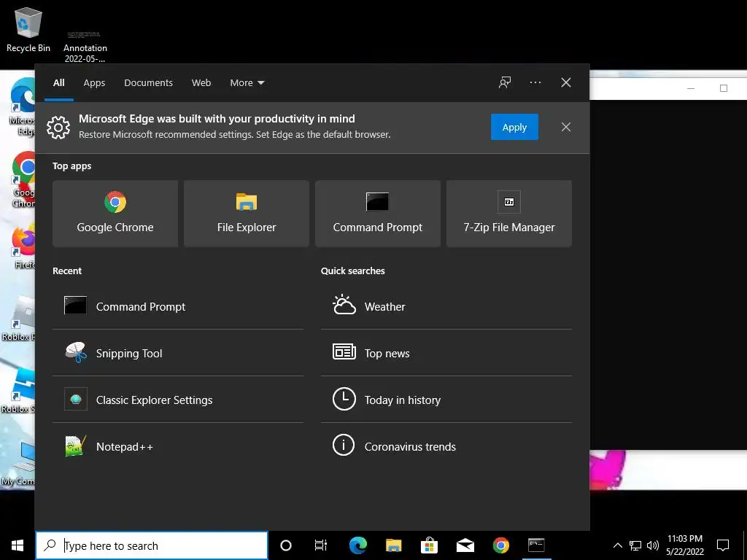The height and width of the screenshot is (560, 747).
Task: Click the taskbar clock showing 11:03 PM
Action: (x=684, y=545)
